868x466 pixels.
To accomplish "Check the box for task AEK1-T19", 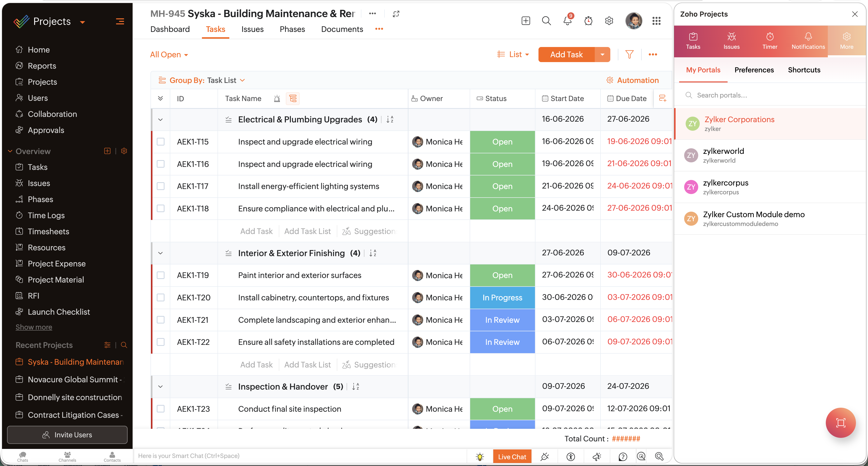I will (161, 275).
